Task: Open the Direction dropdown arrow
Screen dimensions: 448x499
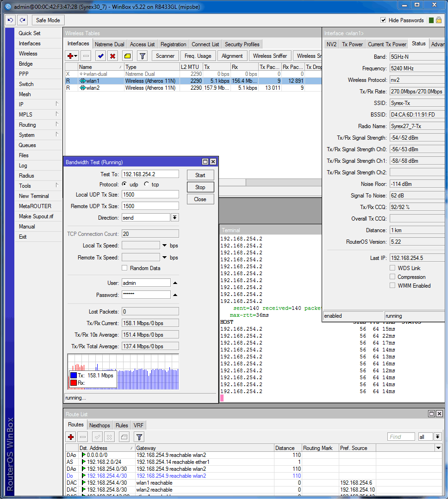Action: pyautogui.click(x=175, y=218)
